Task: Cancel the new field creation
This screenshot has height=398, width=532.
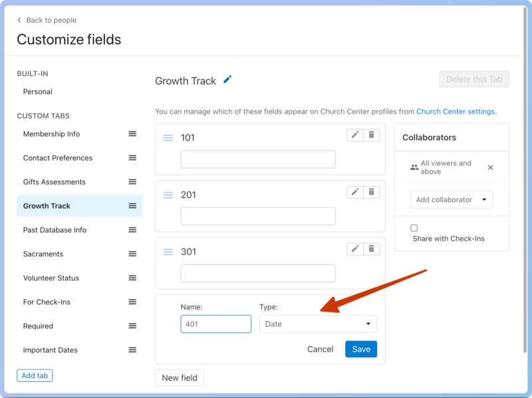Action: [320, 349]
